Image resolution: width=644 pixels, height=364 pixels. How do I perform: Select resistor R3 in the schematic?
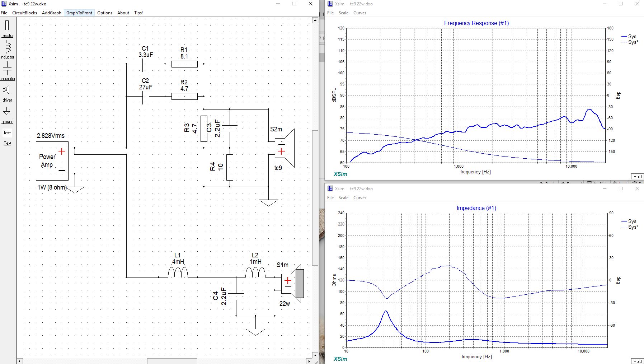[204, 129]
